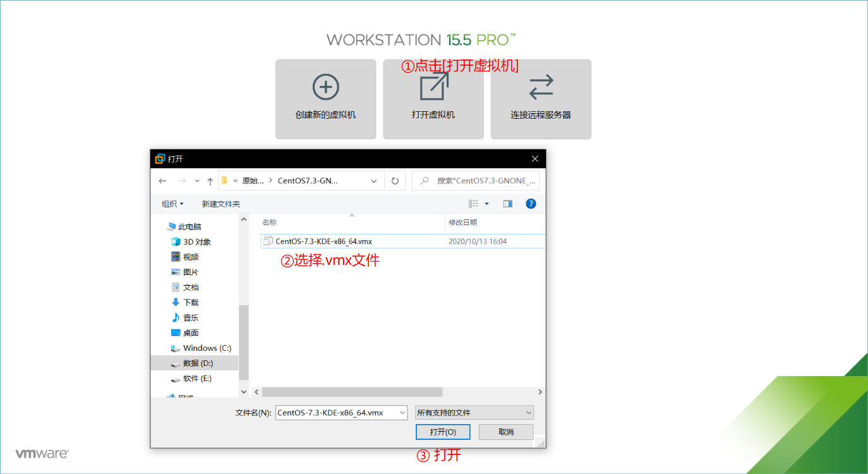Image resolution: width=868 pixels, height=474 pixels.
Task: Expand the file name combo box arrow
Action: pyautogui.click(x=402, y=413)
